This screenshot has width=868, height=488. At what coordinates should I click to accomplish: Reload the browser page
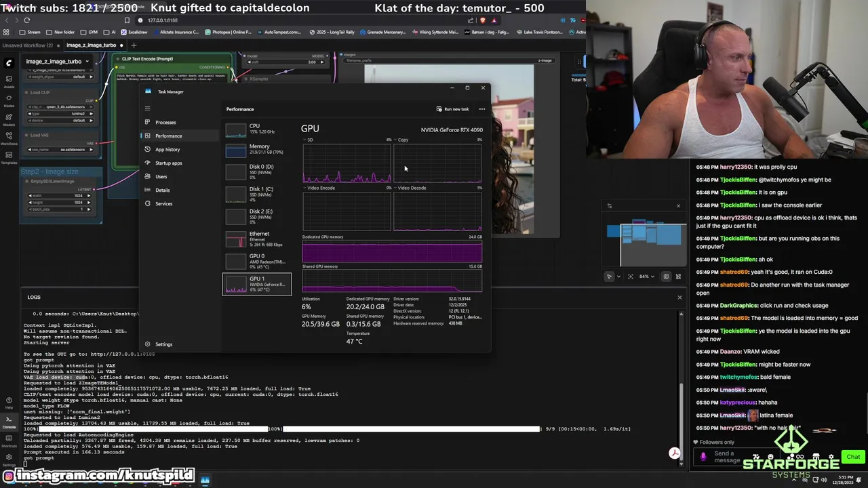(x=27, y=20)
